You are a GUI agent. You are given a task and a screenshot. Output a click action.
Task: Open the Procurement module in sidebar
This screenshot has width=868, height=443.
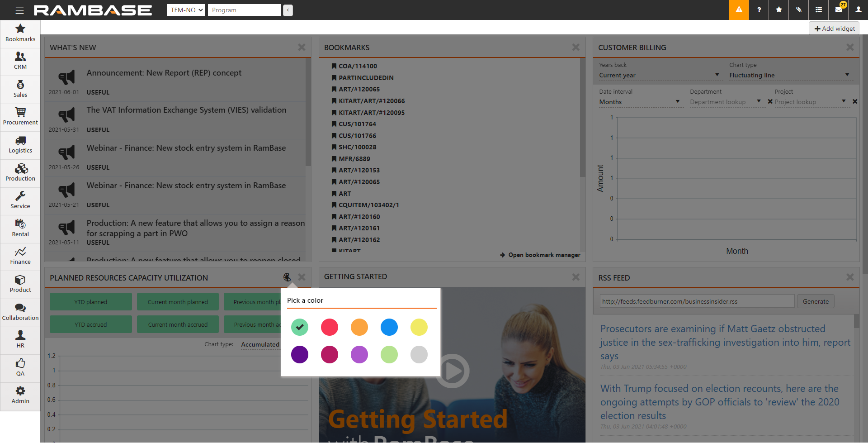coord(20,116)
